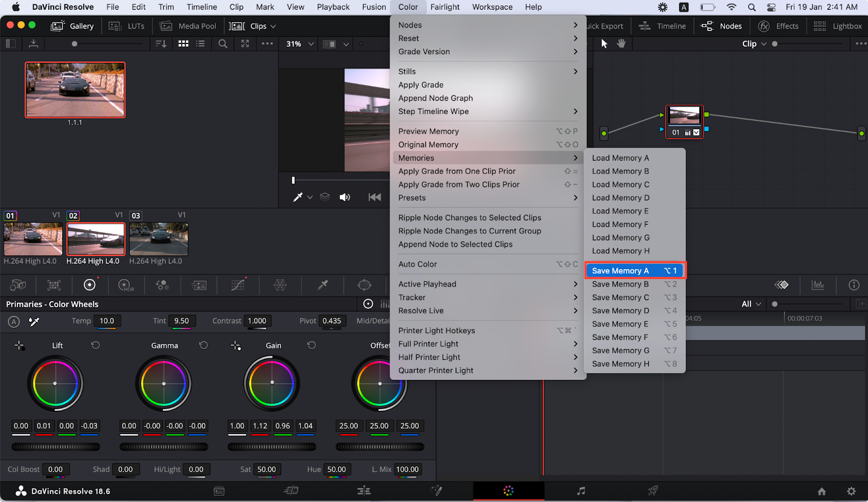
Task: Go to project manager home
Action: point(822,491)
